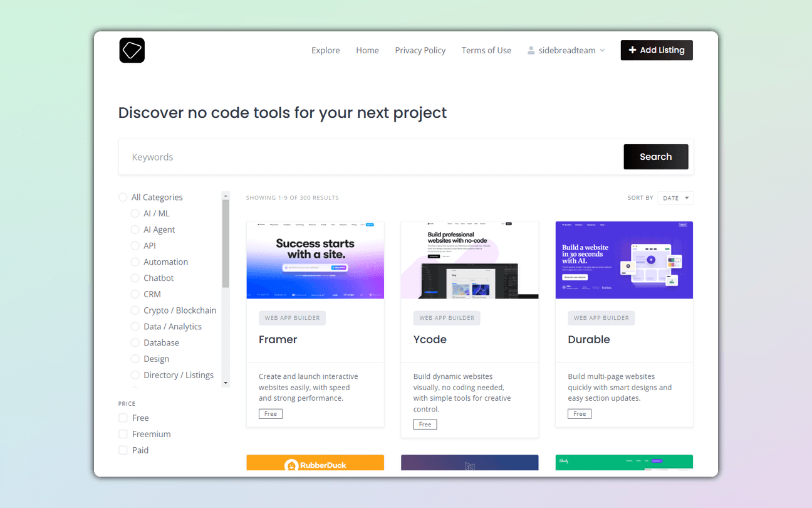Check the Free price filter
The width and height of the screenshot is (812, 508).
pyautogui.click(x=123, y=417)
